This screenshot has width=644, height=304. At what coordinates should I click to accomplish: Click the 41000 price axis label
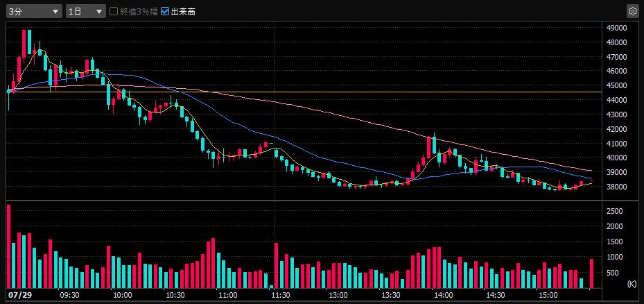616,143
